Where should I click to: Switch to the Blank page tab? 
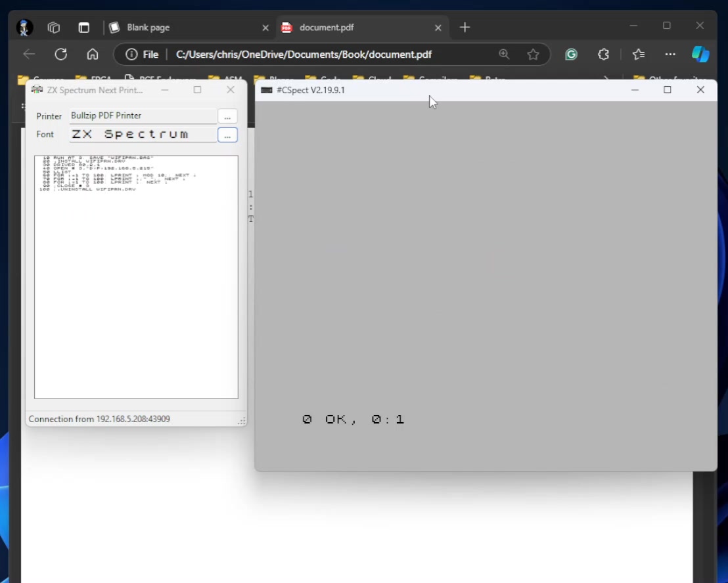(190, 28)
